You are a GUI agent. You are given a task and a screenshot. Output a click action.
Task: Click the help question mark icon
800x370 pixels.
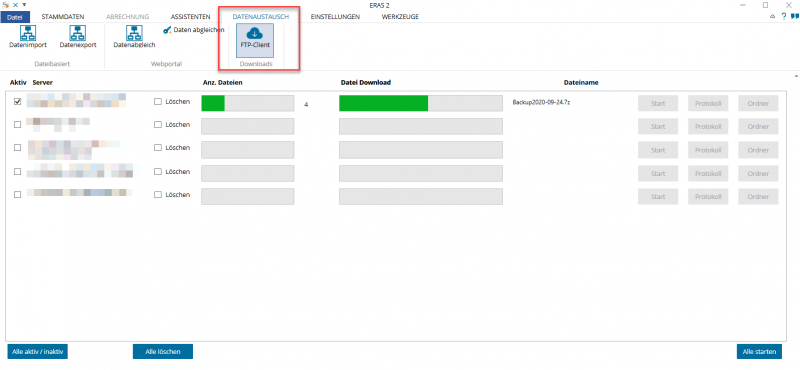click(x=784, y=17)
